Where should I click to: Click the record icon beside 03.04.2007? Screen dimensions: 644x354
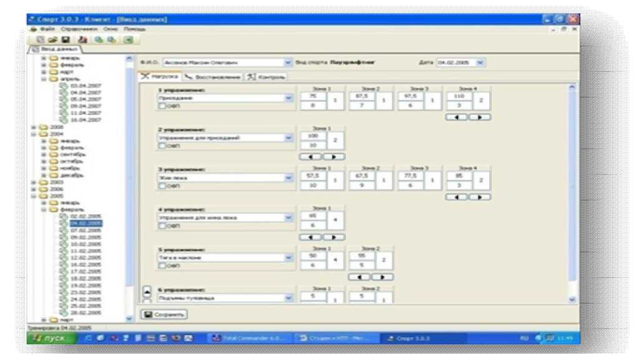tap(63, 86)
